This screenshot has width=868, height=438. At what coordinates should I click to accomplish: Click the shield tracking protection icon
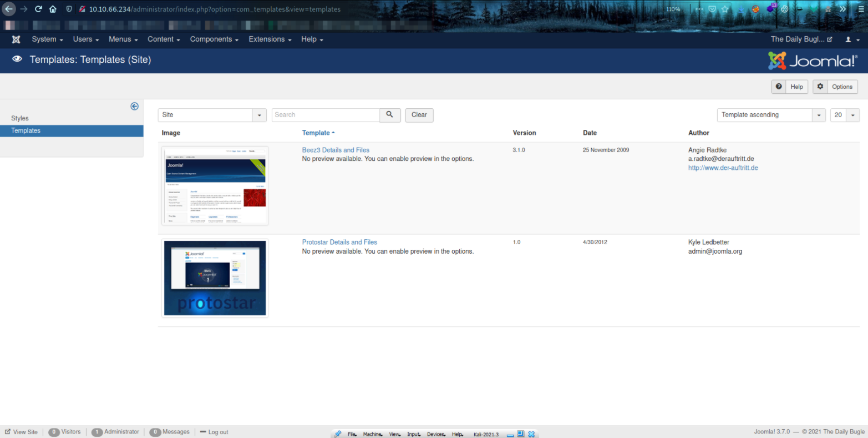tap(69, 9)
